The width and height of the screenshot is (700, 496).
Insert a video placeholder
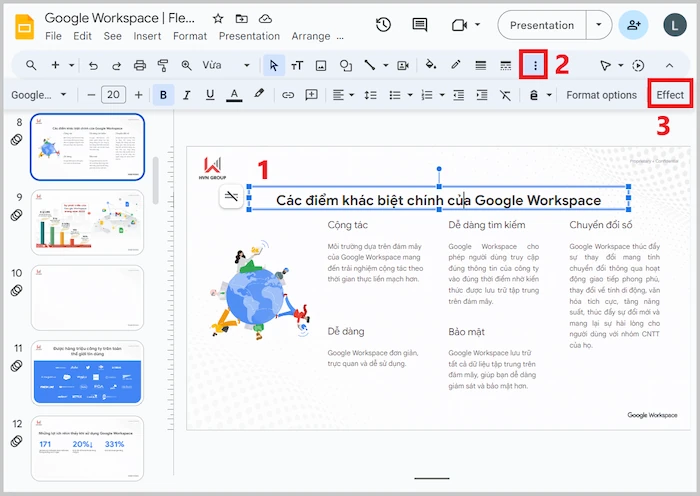pos(403,66)
